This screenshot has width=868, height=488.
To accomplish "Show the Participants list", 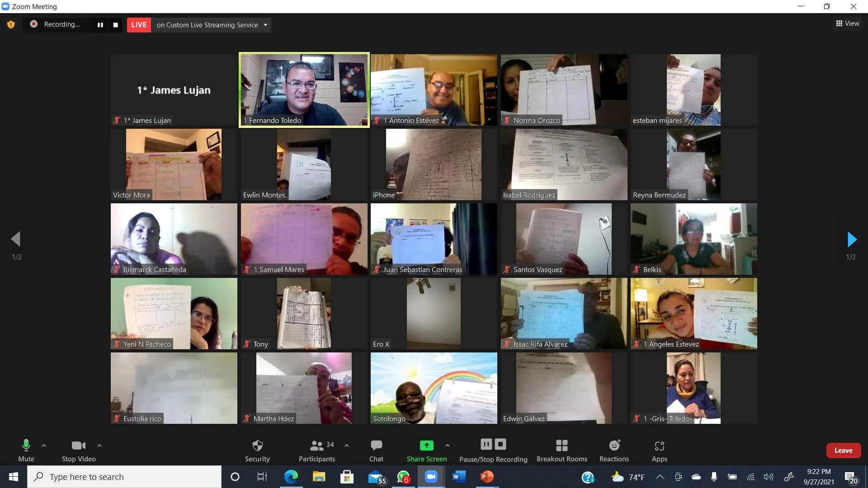I will pyautogui.click(x=317, y=450).
